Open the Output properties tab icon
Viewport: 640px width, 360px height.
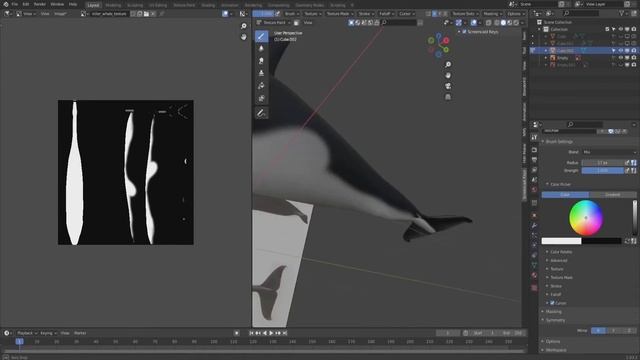(x=534, y=160)
